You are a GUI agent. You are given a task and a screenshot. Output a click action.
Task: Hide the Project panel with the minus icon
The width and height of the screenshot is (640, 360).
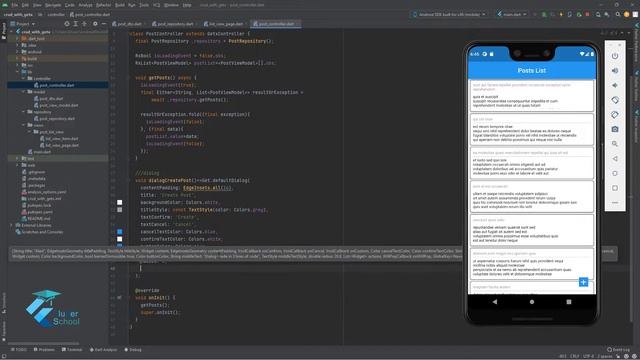point(103,24)
